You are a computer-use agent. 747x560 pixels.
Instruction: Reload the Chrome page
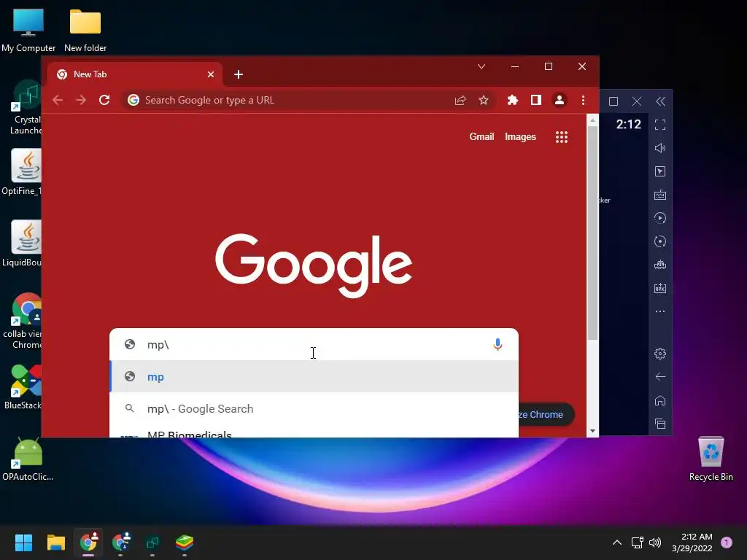click(104, 100)
